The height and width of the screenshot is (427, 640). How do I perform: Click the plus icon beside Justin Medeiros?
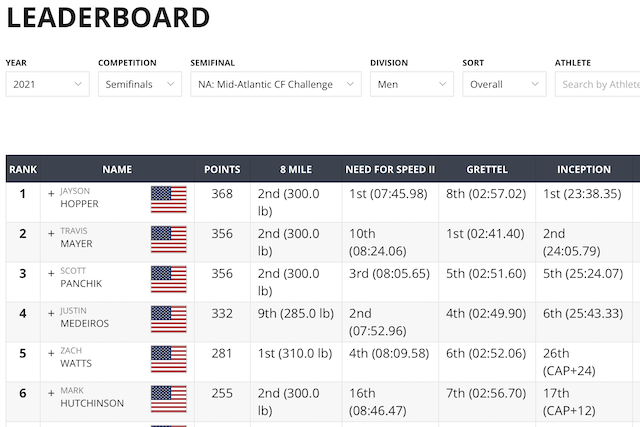coord(51,313)
